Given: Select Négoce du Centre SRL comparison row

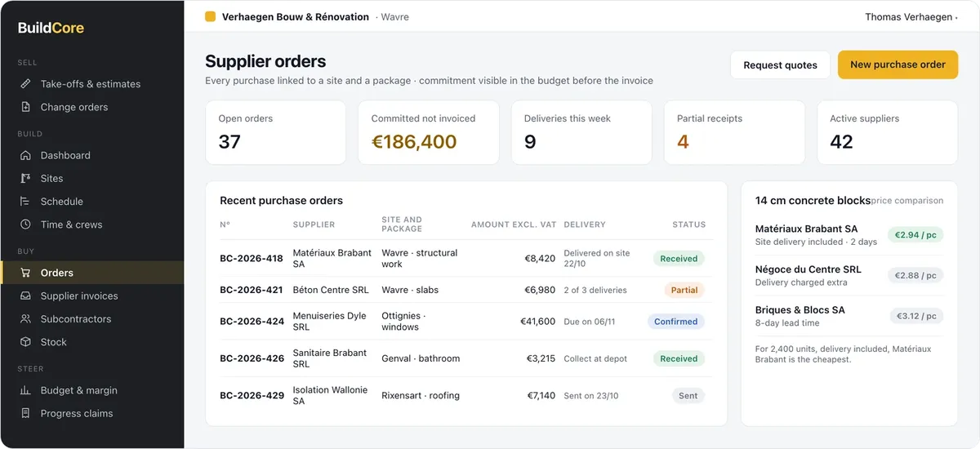Looking at the screenshot, I should coord(849,275).
